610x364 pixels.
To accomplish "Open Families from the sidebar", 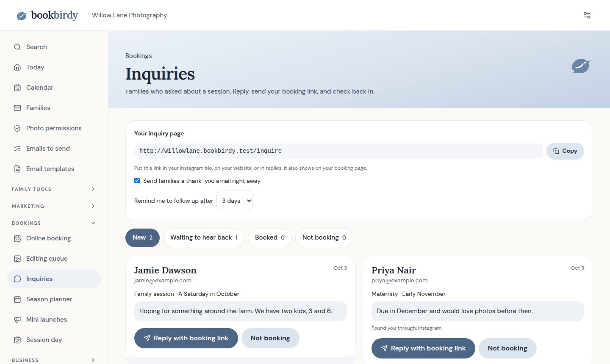I will pos(54,108).
